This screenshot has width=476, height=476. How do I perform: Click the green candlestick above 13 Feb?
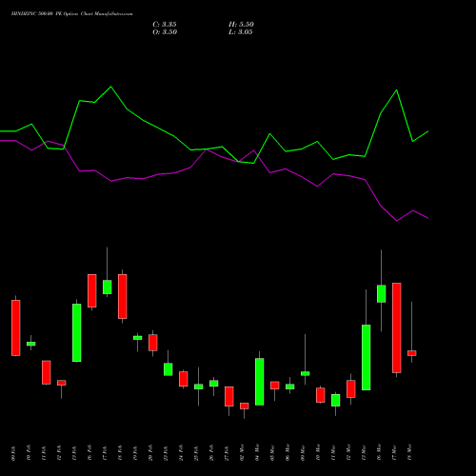pos(77,332)
